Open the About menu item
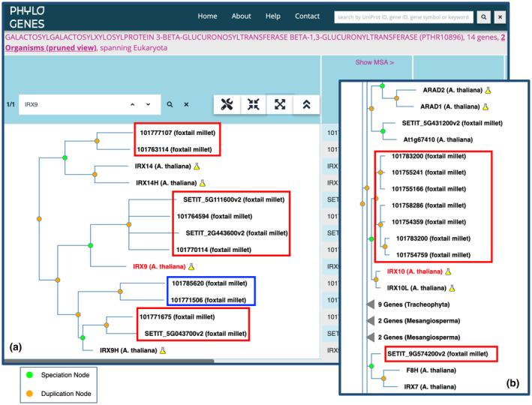This screenshot has height=405, width=532. coord(242,16)
